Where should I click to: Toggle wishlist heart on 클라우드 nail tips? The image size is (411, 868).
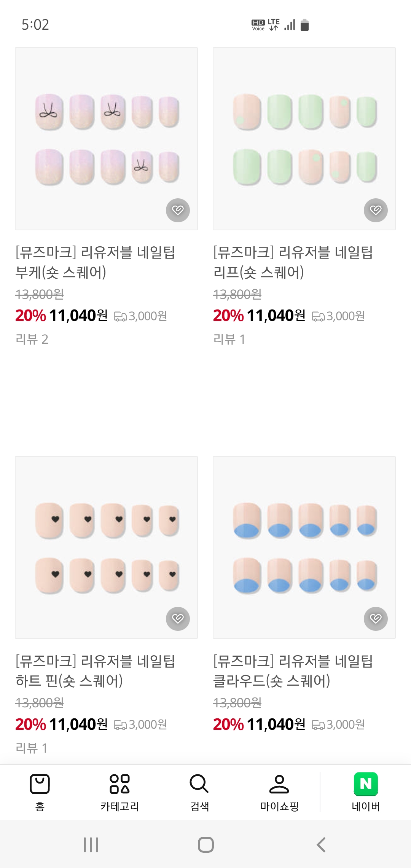tap(376, 619)
